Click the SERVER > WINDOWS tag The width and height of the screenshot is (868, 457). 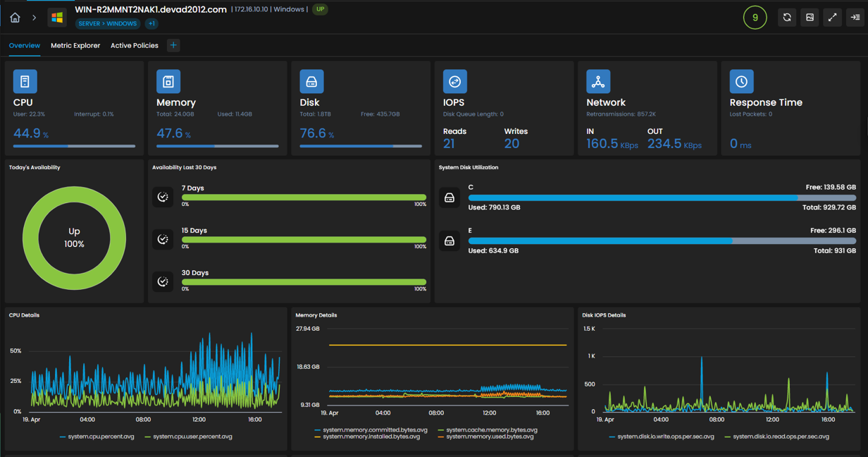(x=108, y=23)
